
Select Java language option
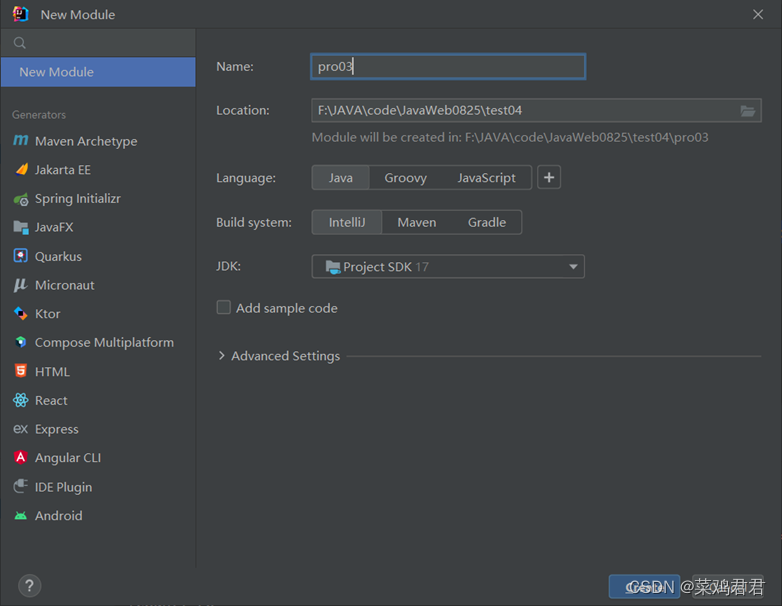pos(341,178)
